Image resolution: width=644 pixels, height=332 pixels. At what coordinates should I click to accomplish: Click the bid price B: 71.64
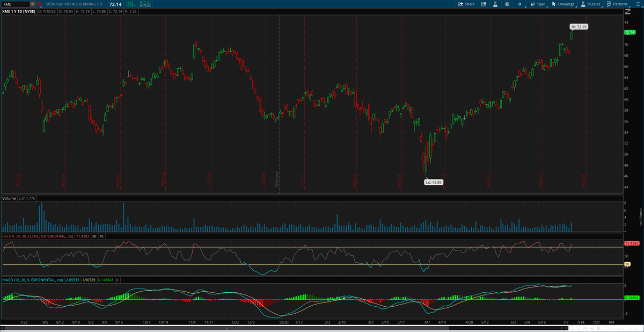[144, 2]
